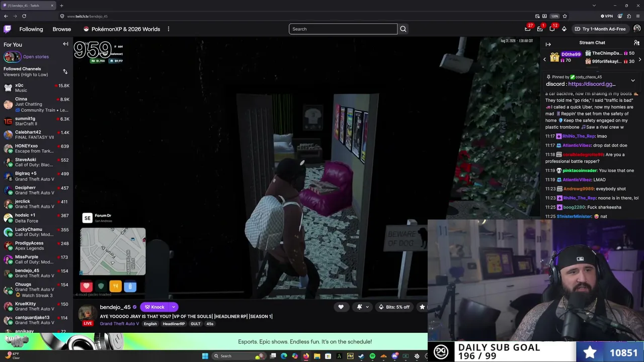The image size is (644, 362).
Task: Open bendejo_45 channel avatar
Action: pos(88,313)
